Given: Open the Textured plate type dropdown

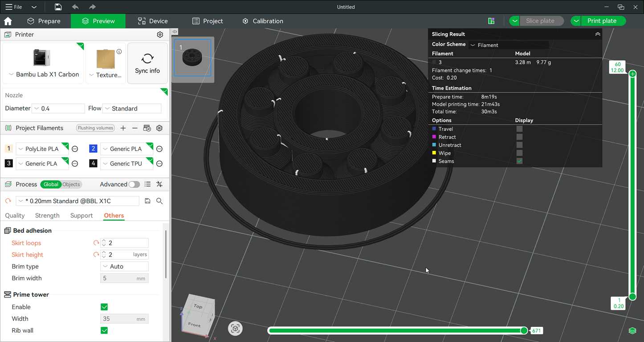Looking at the screenshot, I should (105, 75).
